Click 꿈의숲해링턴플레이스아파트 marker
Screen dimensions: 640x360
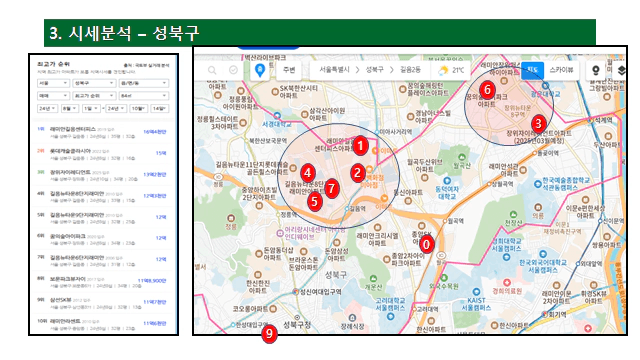coord(402,89)
